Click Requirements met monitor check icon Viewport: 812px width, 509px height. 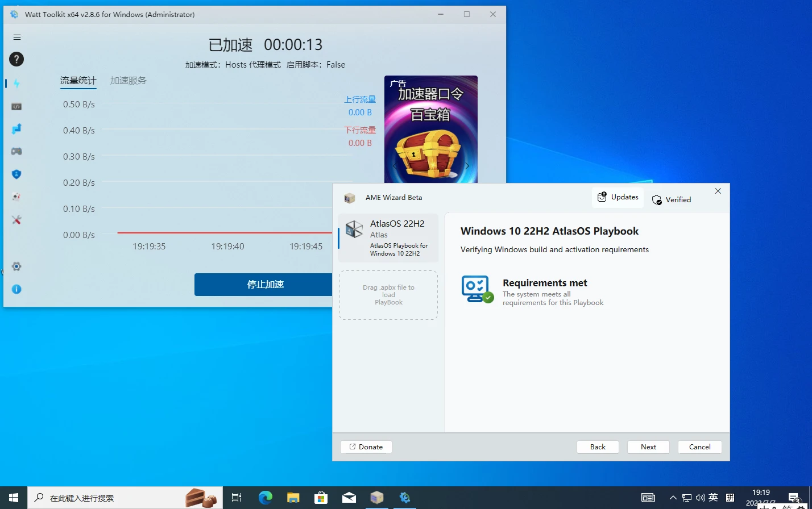477,289
